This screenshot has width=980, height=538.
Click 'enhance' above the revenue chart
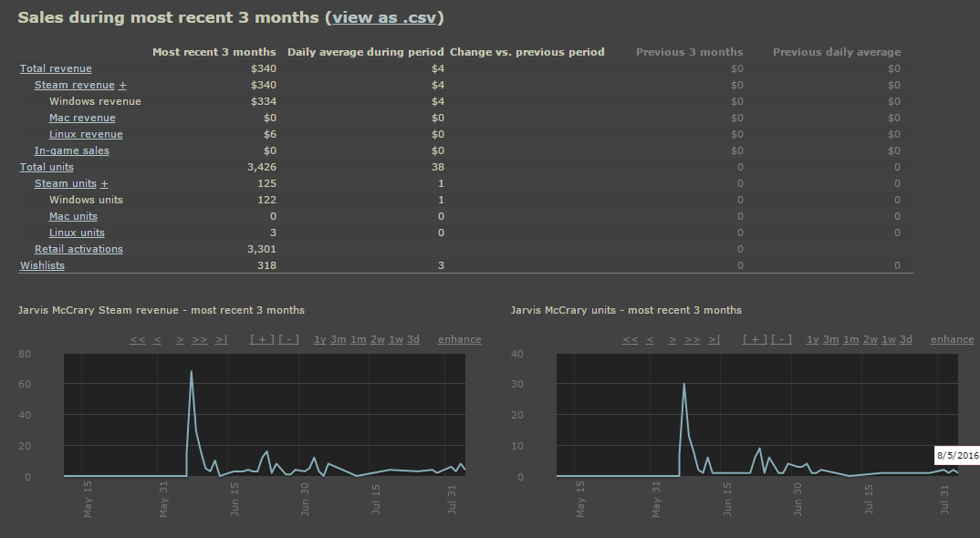point(459,339)
